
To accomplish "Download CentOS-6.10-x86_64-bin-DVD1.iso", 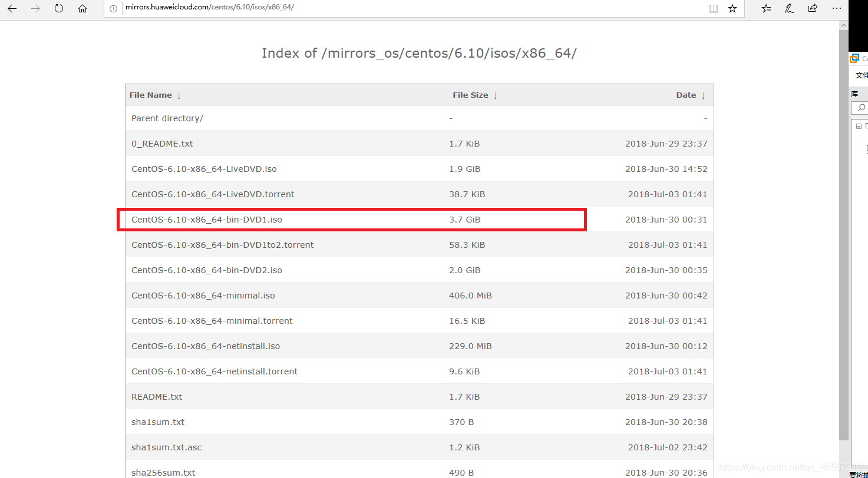I will coord(207,220).
